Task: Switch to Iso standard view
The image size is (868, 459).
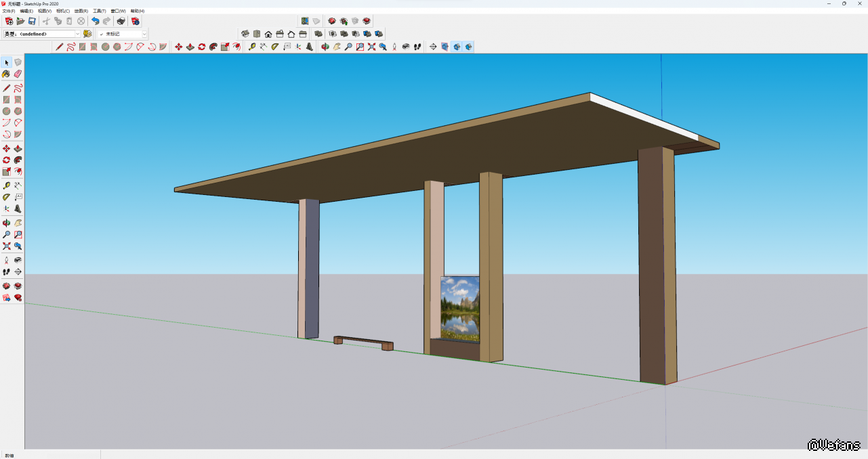Action: tap(245, 34)
